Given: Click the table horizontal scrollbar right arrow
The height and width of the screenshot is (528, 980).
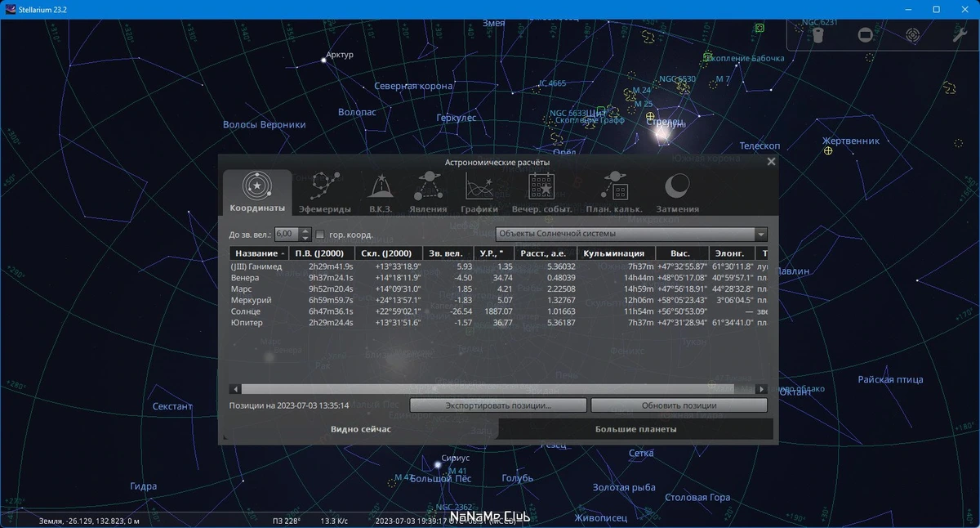Looking at the screenshot, I should click(x=761, y=389).
